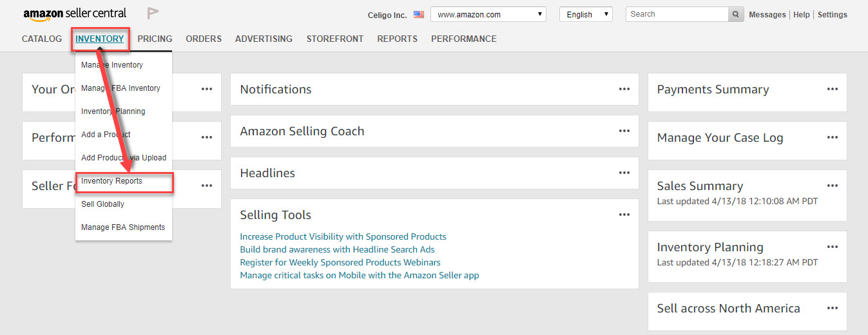The height and width of the screenshot is (335, 868).
Task: Open the Help link
Action: coord(802,15)
